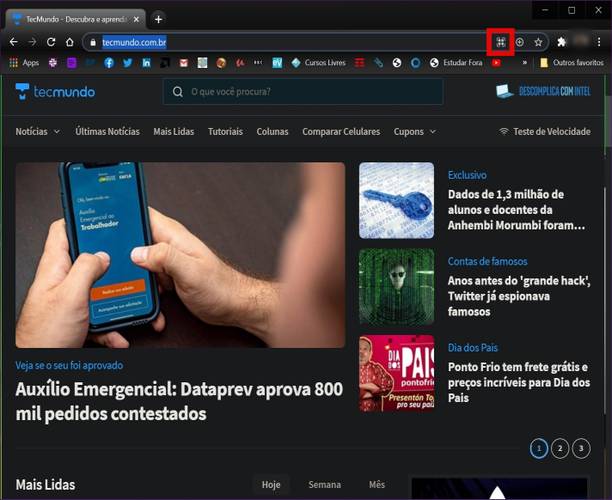Open Últimas Notícias section

[107, 132]
